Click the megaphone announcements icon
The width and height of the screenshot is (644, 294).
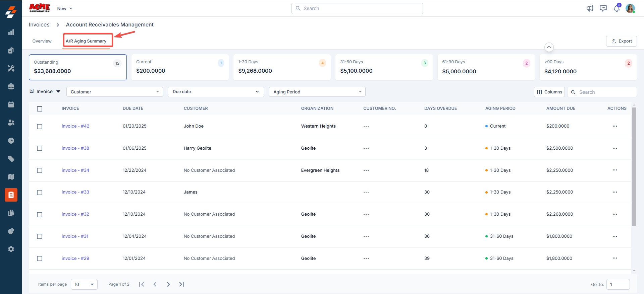590,8
